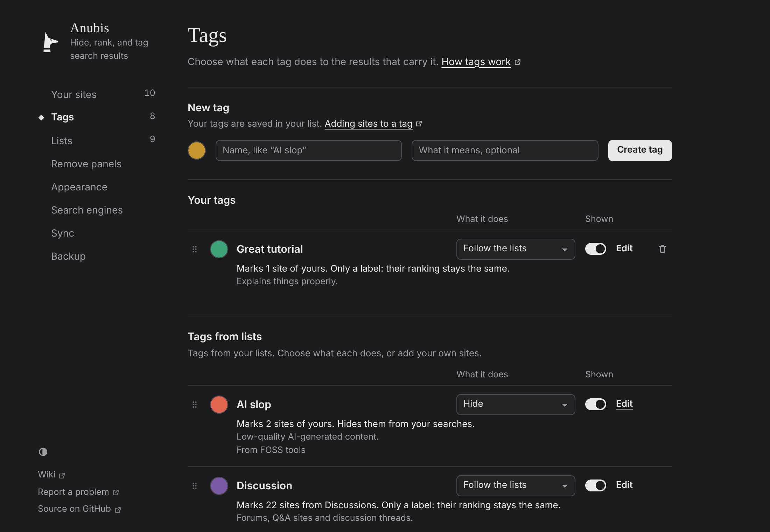Toggle Shown switch for Great tutorial
The image size is (770, 532).
pyautogui.click(x=596, y=249)
